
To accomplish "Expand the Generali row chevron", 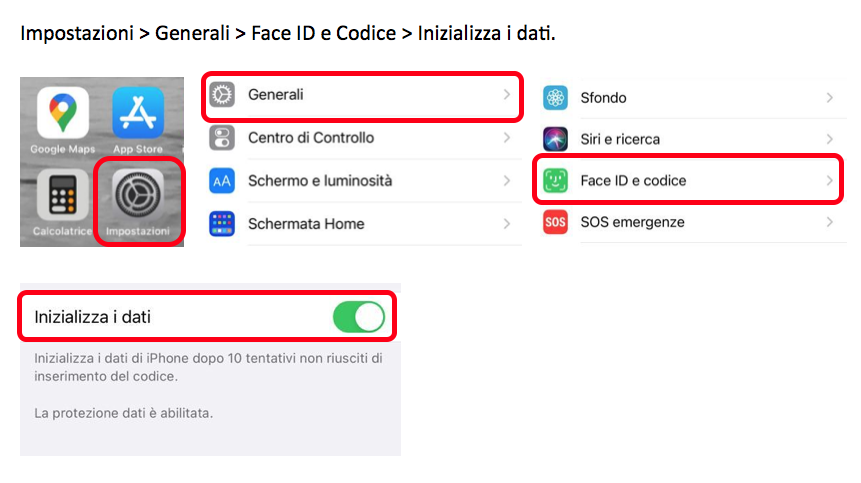I will [x=507, y=94].
